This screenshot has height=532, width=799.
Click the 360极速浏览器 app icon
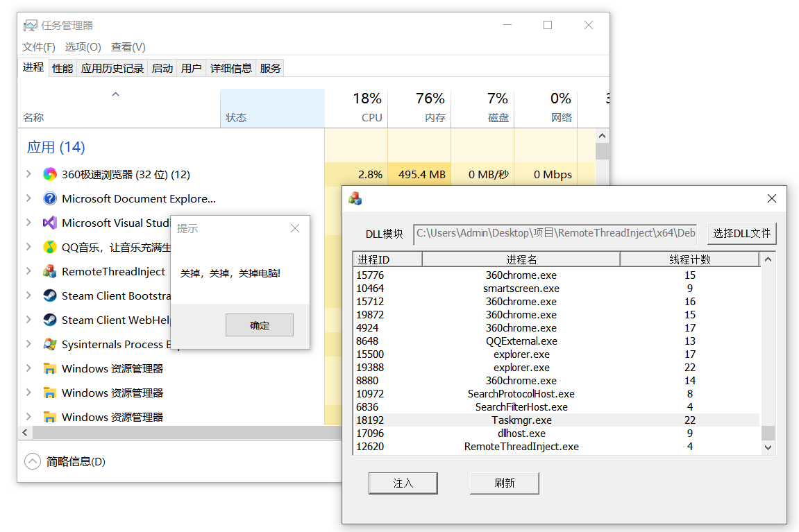pyautogui.click(x=50, y=174)
